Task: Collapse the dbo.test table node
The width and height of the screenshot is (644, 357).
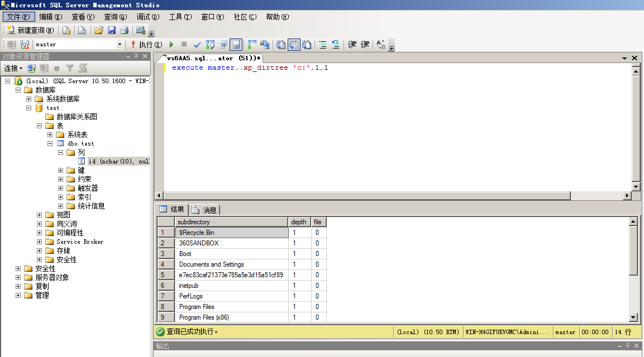Action: [50, 143]
